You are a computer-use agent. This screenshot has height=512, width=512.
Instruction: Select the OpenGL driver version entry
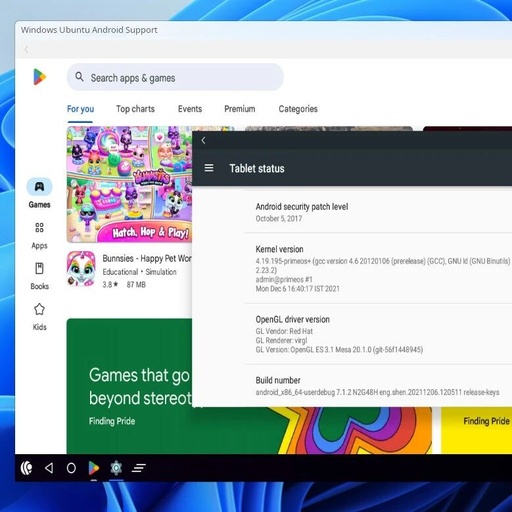pyautogui.click(x=378, y=334)
